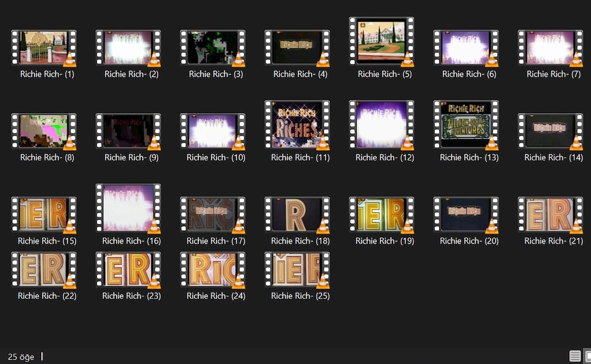Click the filename label Richie Rich- (21)
591x364 pixels.
tap(553, 241)
